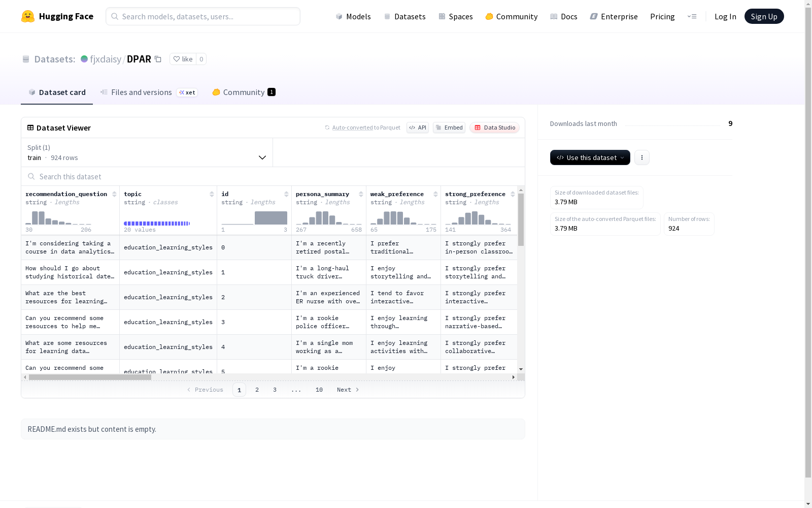The width and height of the screenshot is (812, 508).
Task: Open the Use this dataset dropdown
Action: [590, 157]
